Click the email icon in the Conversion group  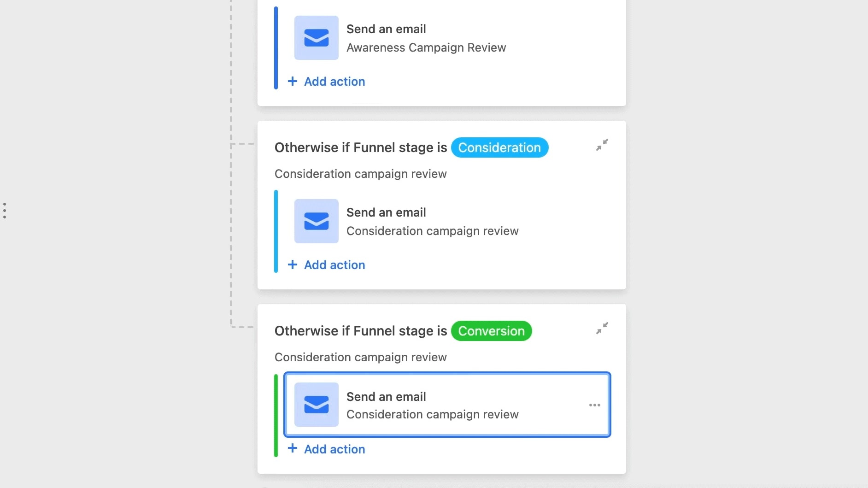316,405
